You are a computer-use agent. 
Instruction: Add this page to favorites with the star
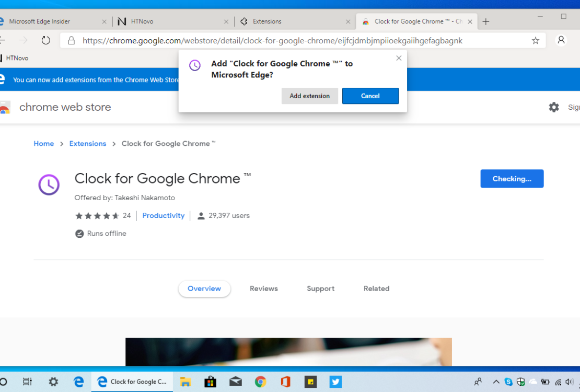click(x=536, y=40)
